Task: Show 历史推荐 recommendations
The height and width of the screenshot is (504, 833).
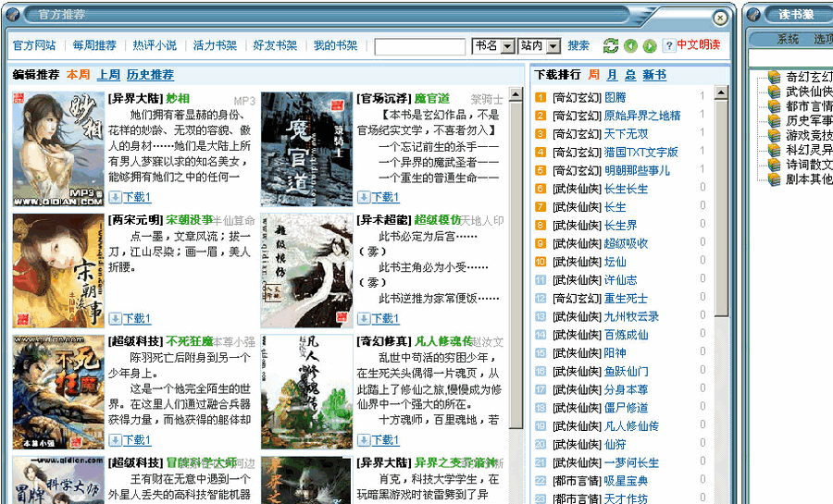Action: click(150, 75)
